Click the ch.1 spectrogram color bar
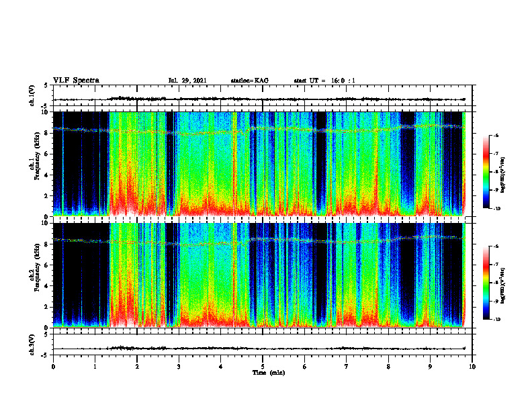The width and height of the screenshot is (532, 411). click(486, 172)
